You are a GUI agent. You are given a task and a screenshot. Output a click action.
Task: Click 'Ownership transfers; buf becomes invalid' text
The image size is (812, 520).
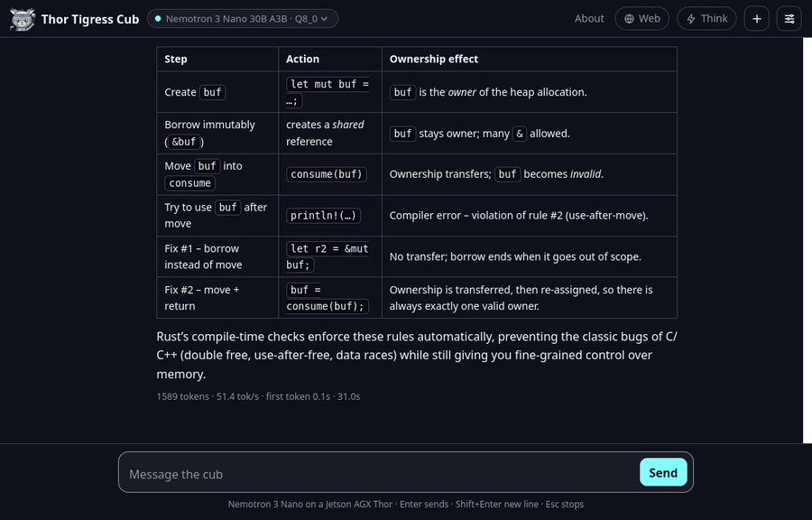(496, 174)
